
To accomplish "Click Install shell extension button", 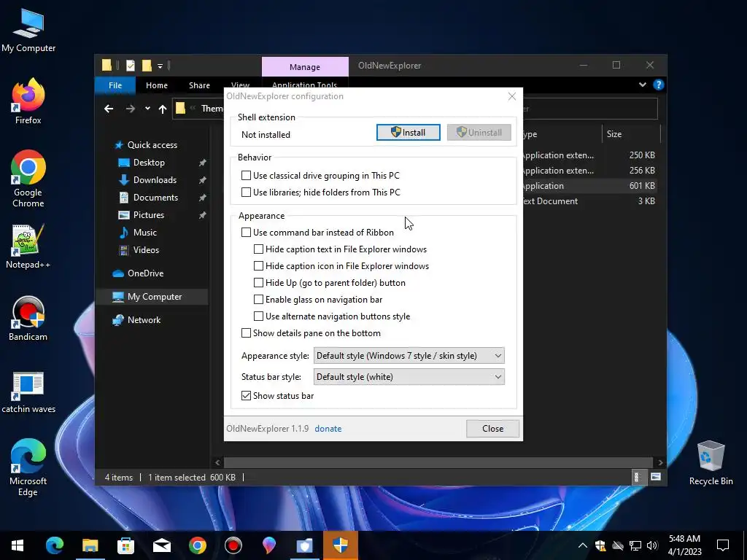I will pos(409,133).
